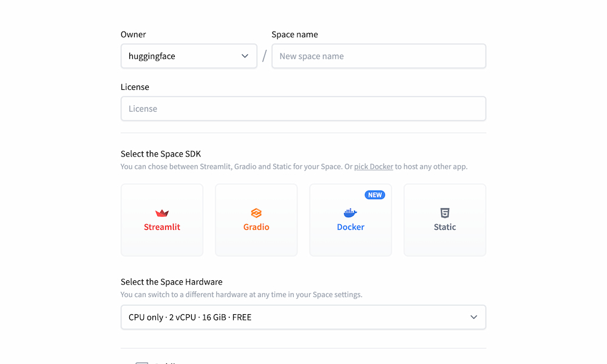
Task: Click the blue Docker whale icon
Action: (350, 213)
